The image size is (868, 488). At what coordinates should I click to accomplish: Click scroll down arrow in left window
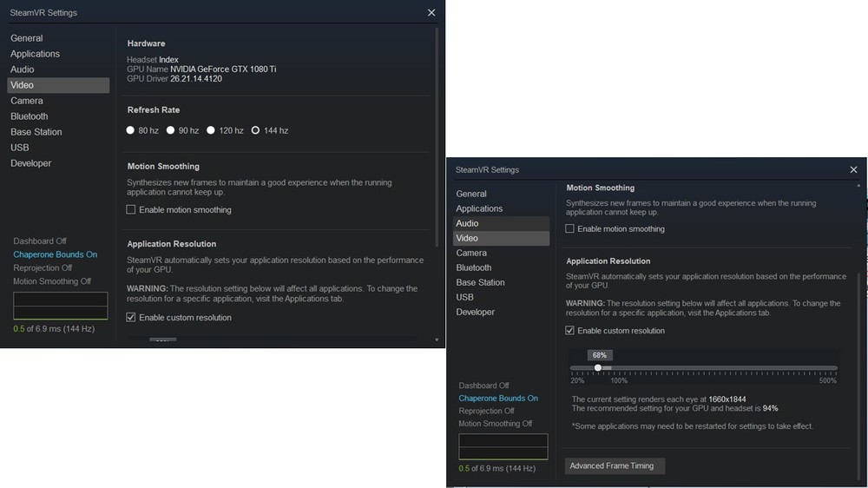click(437, 340)
